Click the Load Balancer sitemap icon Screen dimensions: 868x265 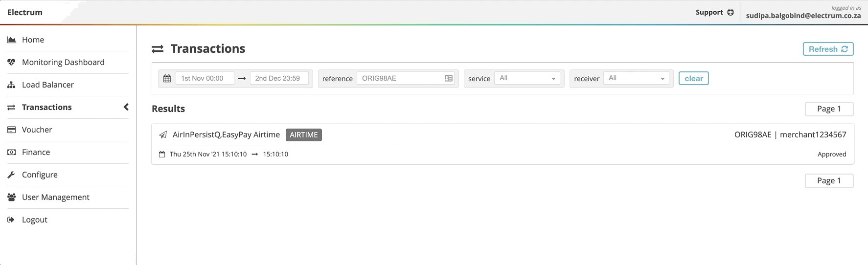11,85
